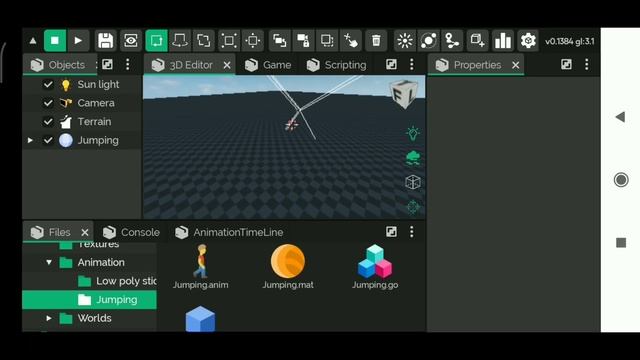Toggle the viewport cloud environment overlay
This screenshot has height=360, width=640.
pos(413,158)
